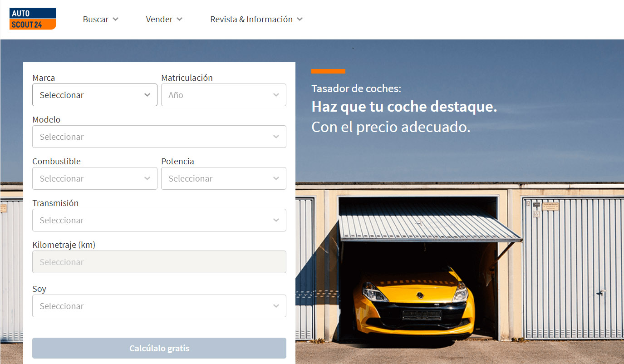Click the chevron beside Revista & Información
The width and height of the screenshot is (624, 364).
(x=300, y=20)
